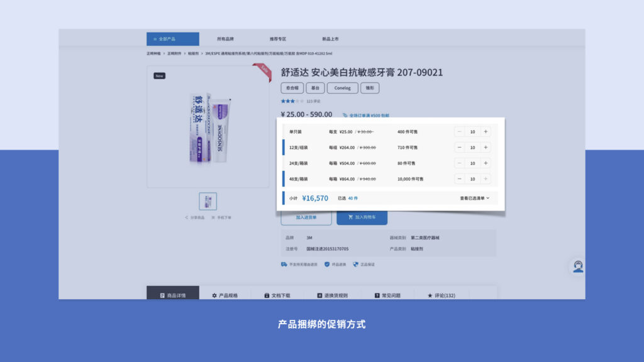Click the brand value 3M
The height and width of the screenshot is (362, 644).
309,238
